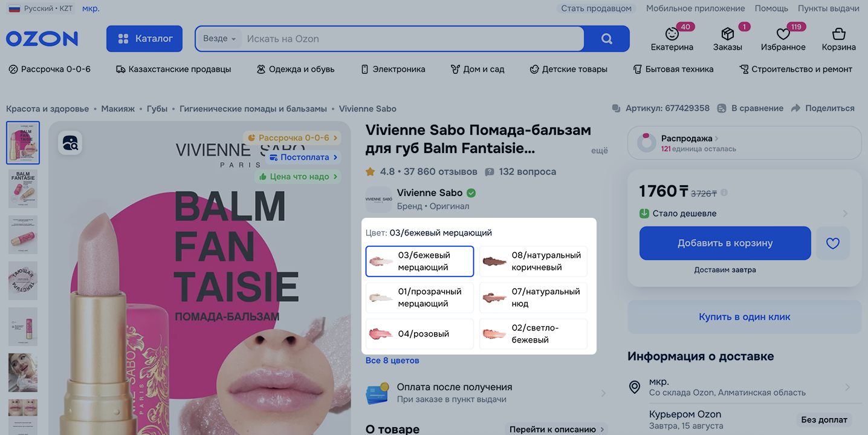Open Екатерина profile icon
The height and width of the screenshot is (435, 868).
(672, 34)
